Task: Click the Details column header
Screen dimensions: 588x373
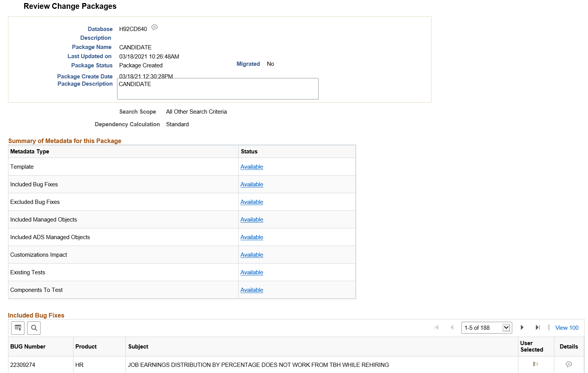Action: tap(569, 347)
